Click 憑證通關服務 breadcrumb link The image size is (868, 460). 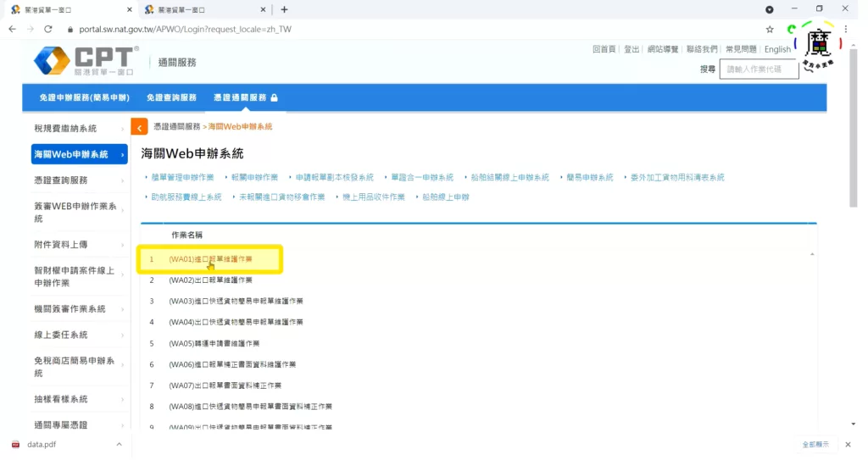177,127
